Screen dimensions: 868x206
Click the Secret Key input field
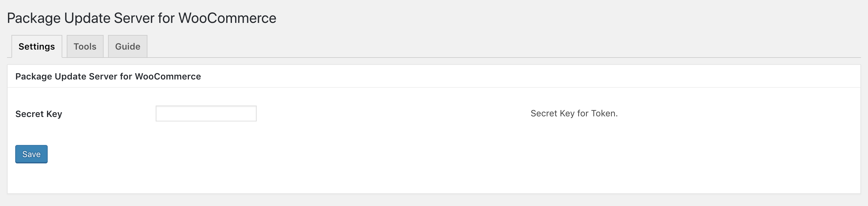[x=206, y=113]
